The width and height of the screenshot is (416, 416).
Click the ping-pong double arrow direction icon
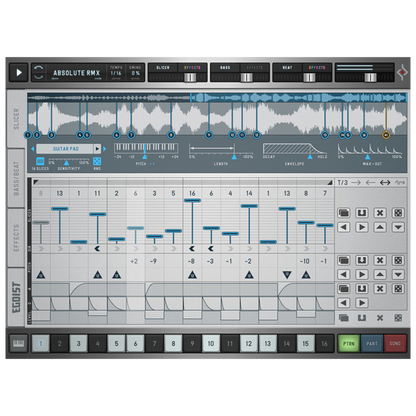[385, 183]
